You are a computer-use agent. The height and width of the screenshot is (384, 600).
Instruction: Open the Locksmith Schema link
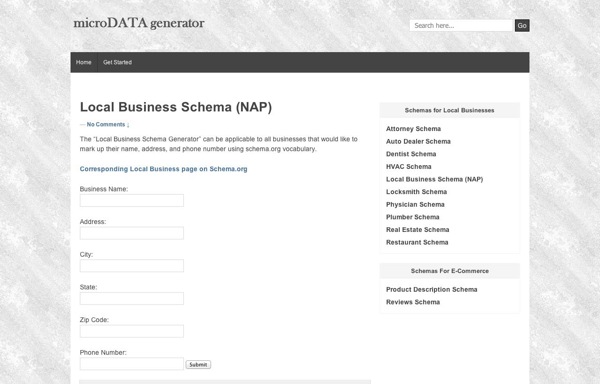416,192
